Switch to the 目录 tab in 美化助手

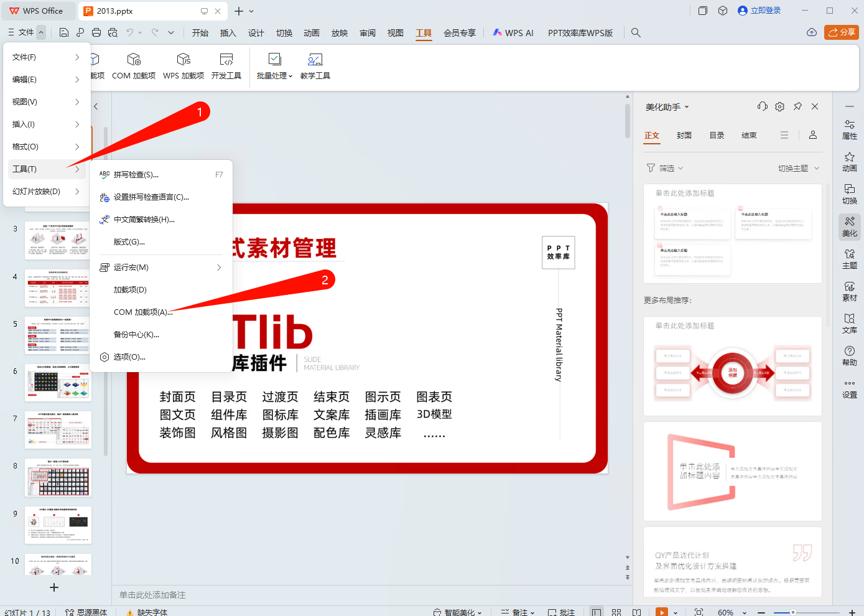[717, 135]
